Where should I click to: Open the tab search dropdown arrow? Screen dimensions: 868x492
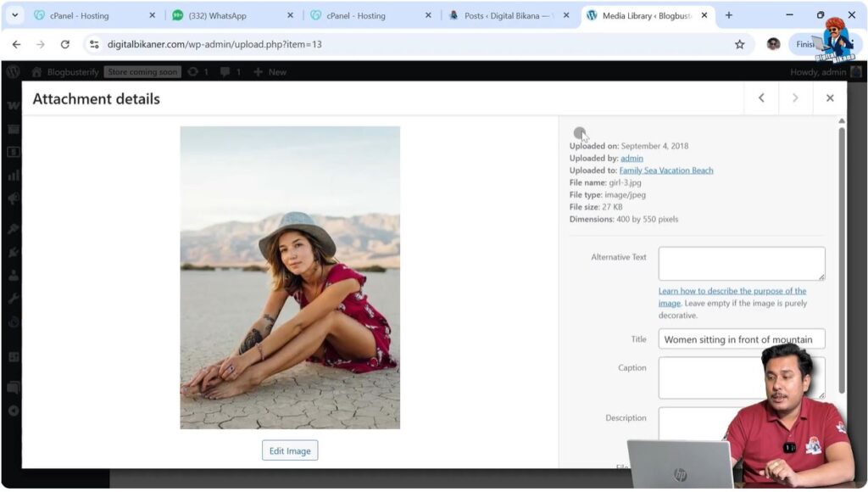(14, 15)
